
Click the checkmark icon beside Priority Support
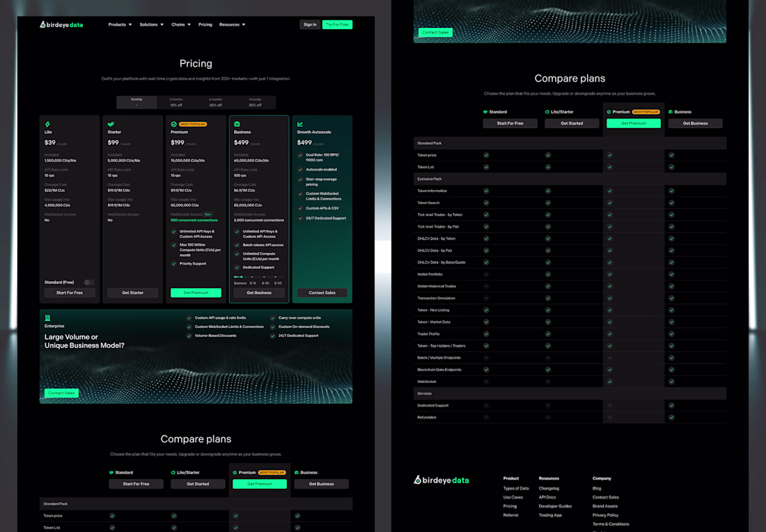point(174,264)
